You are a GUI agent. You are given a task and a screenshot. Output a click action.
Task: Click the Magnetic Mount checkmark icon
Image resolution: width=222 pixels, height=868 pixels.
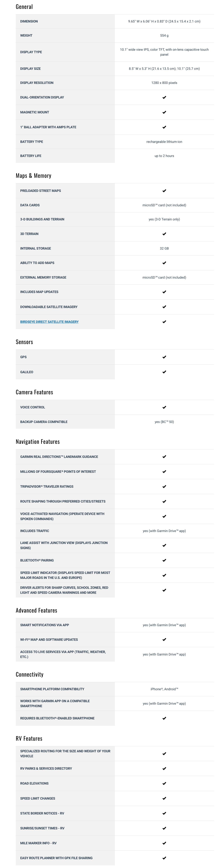click(x=164, y=112)
